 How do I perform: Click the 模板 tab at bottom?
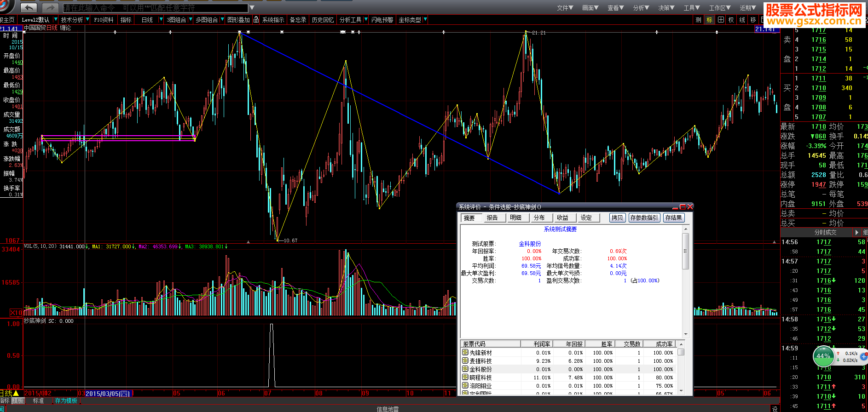coord(17,401)
